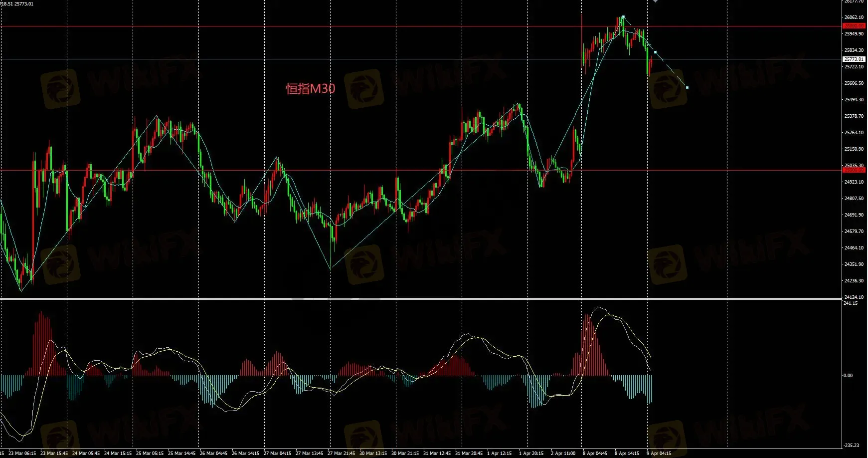Image resolution: width=868 pixels, height=458 pixels.
Task: Click the 26062.10 price scale label
Action: (x=854, y=17)
